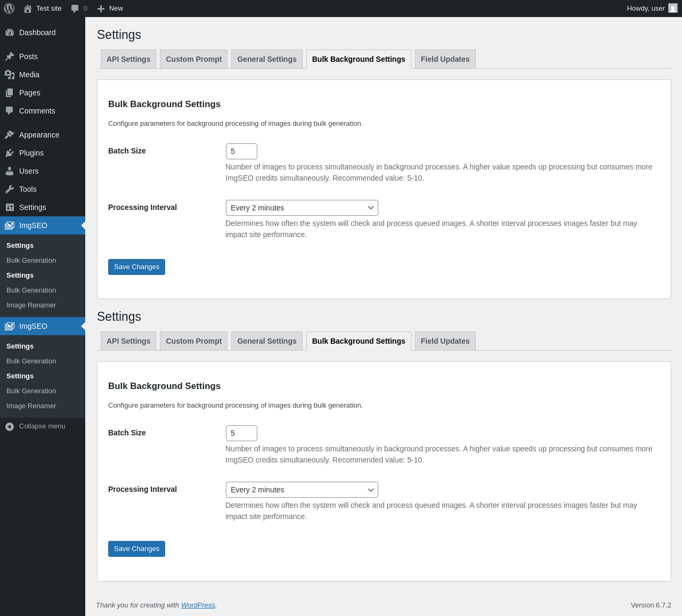Click the Appearance brush icon
This screenshot has width=682, height=616.
point(10,135)
